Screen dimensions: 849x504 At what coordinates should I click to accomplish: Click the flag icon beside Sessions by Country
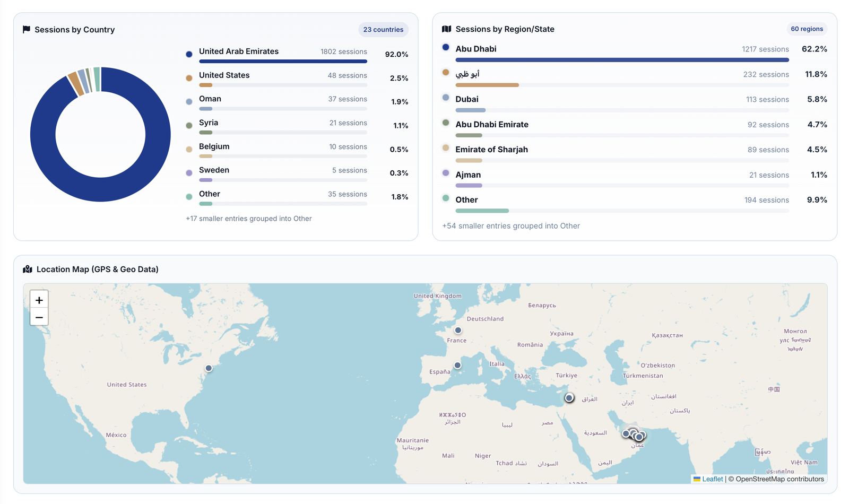27,29
